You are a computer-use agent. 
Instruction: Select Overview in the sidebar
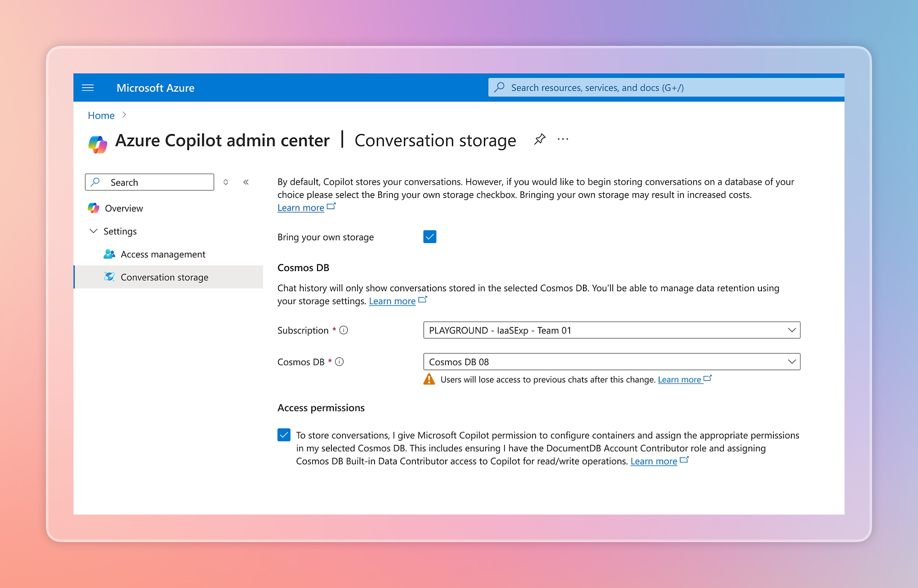(124, 208)
